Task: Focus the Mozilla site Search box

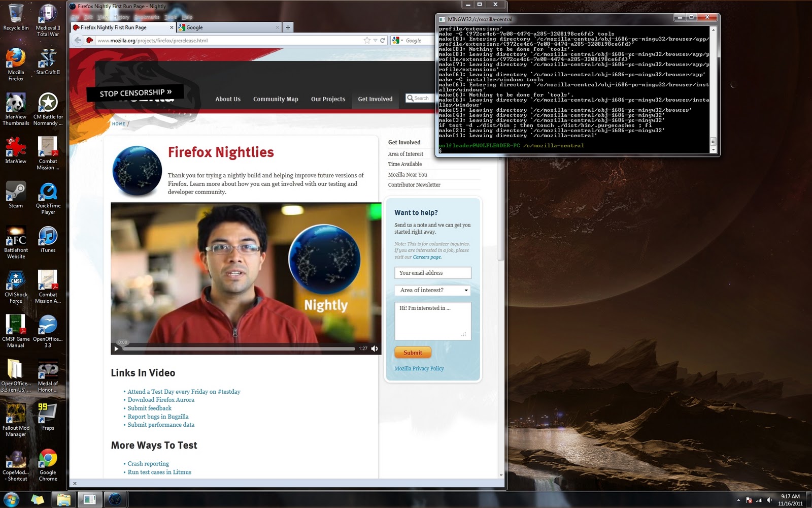Action: point(419,98)
